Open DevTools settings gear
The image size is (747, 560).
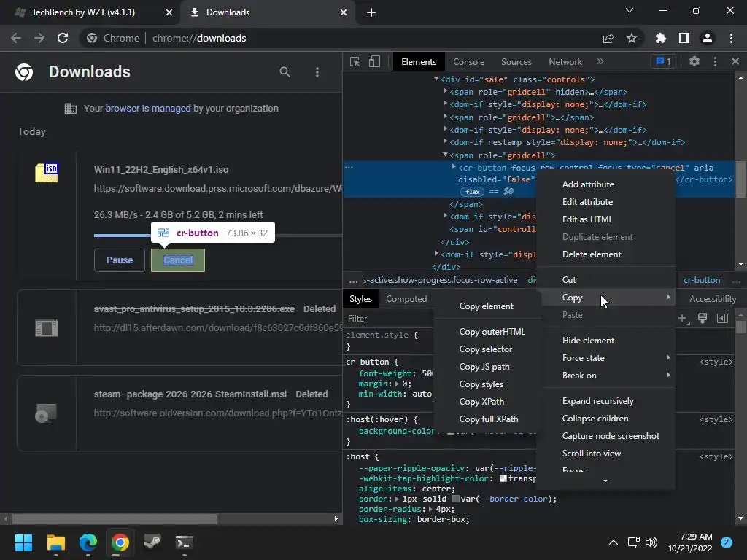point(694,61)
